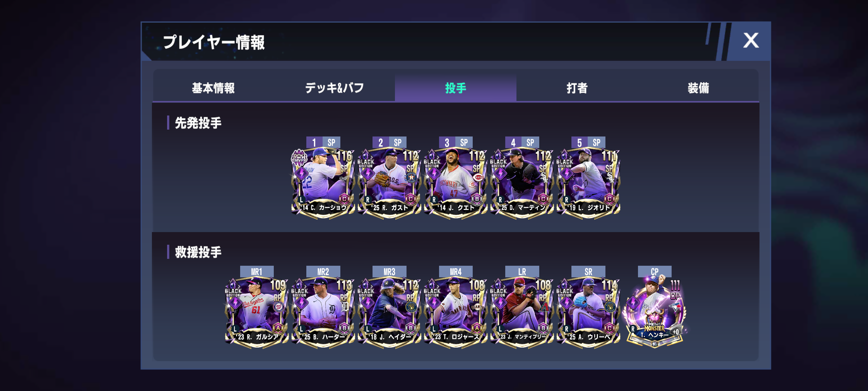
Task: Close the プレイヤー情報 dialog with X
Action: (751, 41)
